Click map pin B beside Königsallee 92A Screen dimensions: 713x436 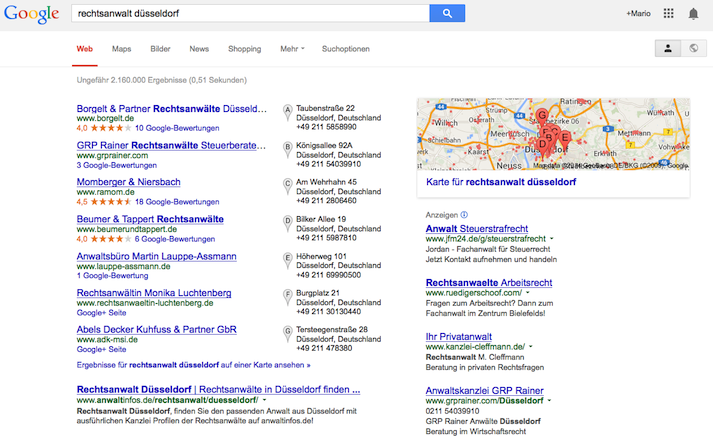(287, 149)
